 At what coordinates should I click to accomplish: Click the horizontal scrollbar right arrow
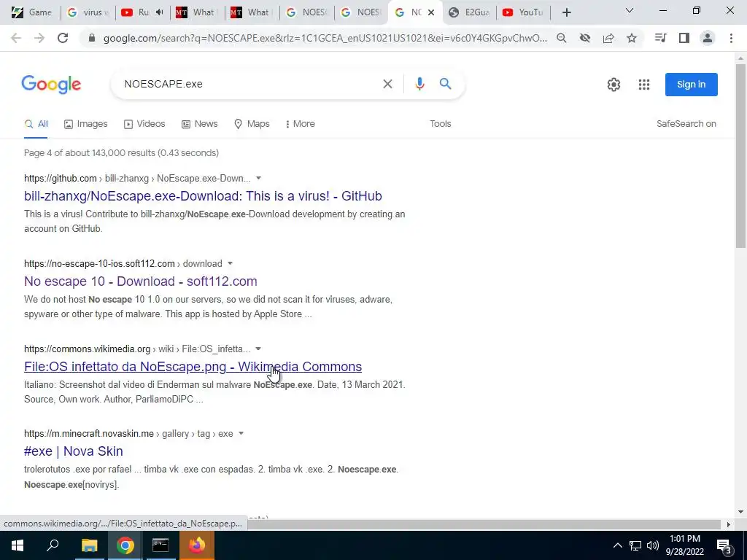729,524
